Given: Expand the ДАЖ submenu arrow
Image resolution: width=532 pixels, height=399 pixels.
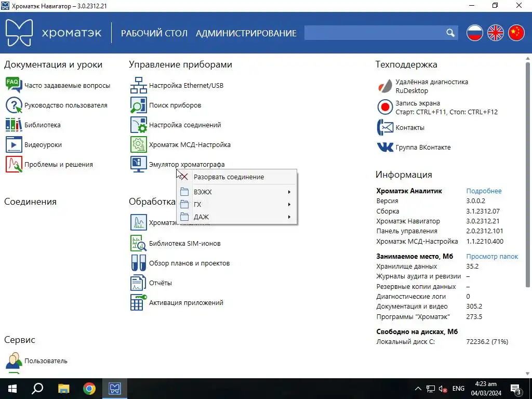Looking at the screenshot, I should [x=289, y=217].
